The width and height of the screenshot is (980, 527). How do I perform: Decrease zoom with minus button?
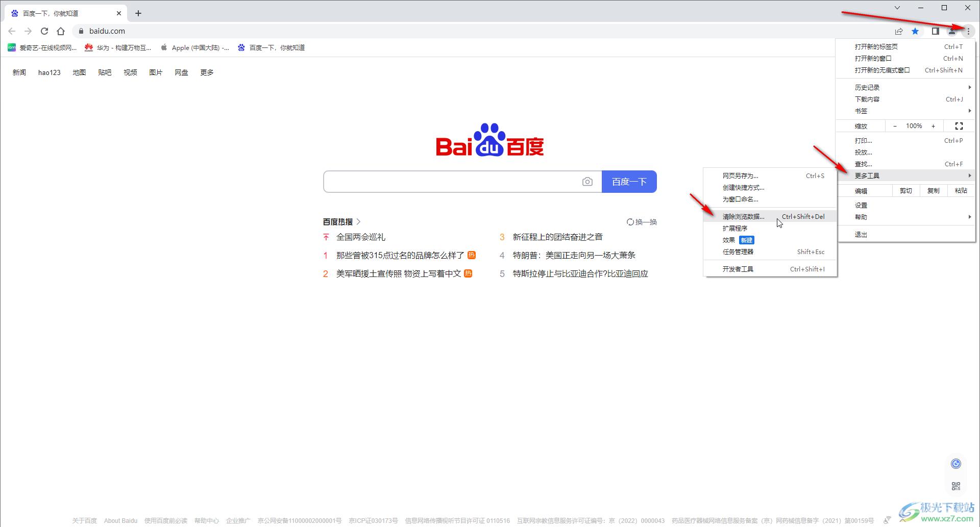tap(895, 126)
